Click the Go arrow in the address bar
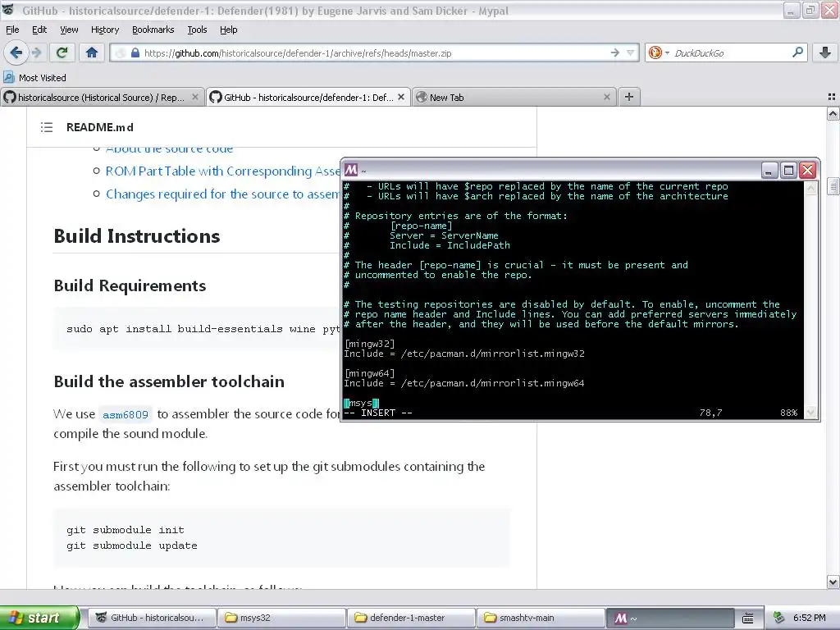This screenshot has width=840, height=630. tap(614, 53)
